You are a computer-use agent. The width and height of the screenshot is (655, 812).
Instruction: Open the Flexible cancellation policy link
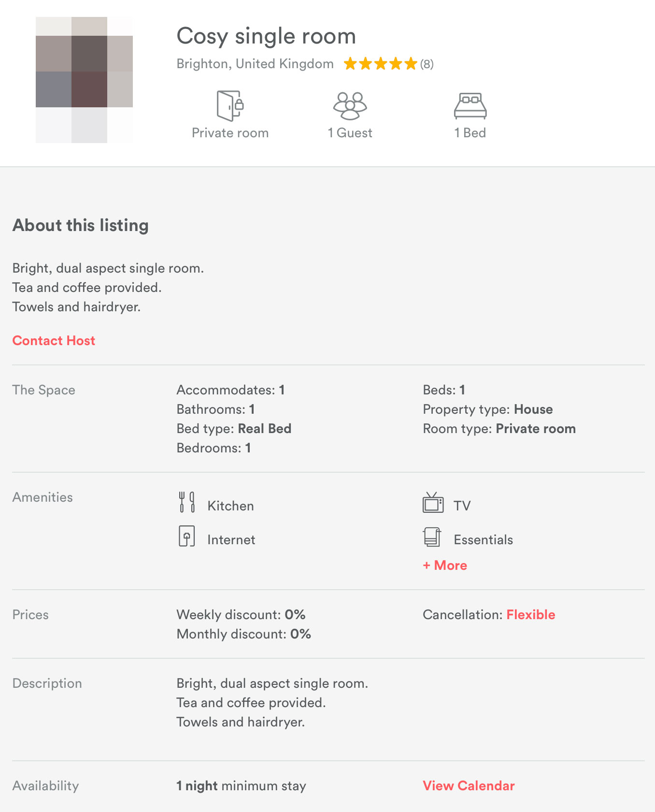pyautogui.click(x=531, y=615)
